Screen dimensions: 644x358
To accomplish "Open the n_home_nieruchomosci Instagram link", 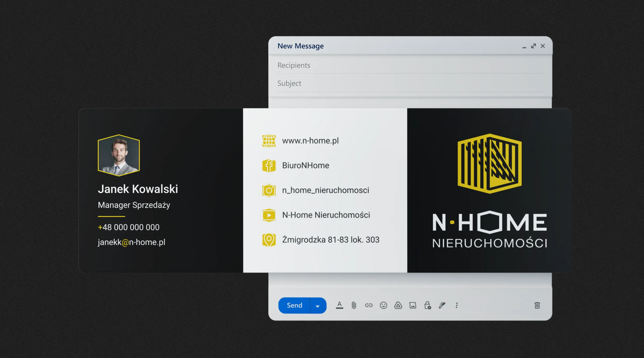I will (325, 190).
